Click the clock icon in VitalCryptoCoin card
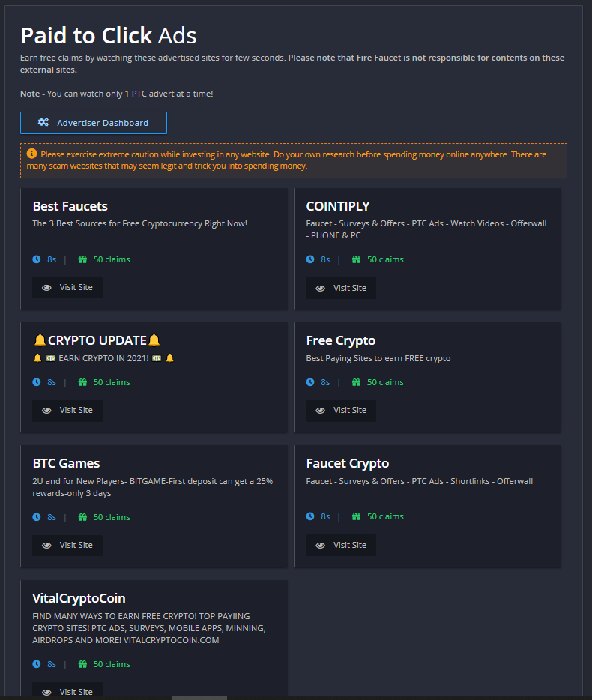Viewport: 592px width, 700px height. (x=37, y=664)
